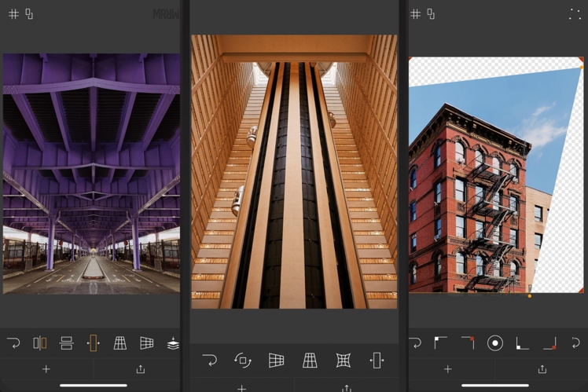The image size is (588, 392).
Task: Select the horizontal flip tool in left toolbar
Action: point(40,343)
